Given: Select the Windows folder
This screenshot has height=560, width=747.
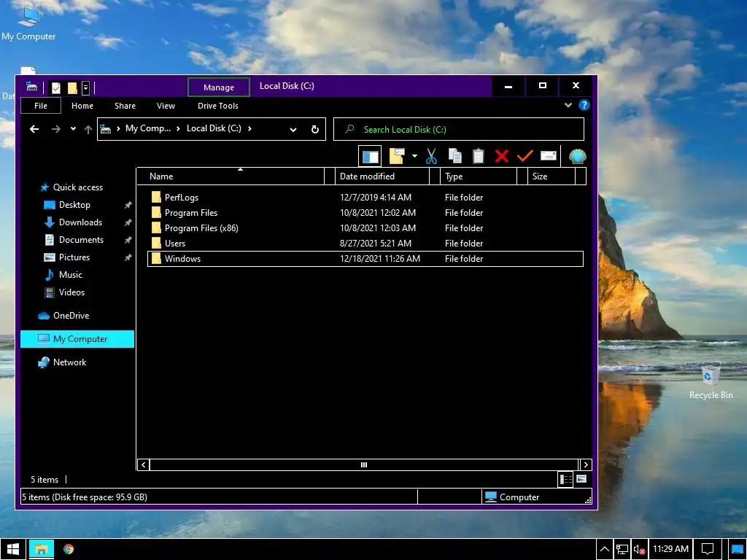Looking at the screenshot, I should click(365, 259).
